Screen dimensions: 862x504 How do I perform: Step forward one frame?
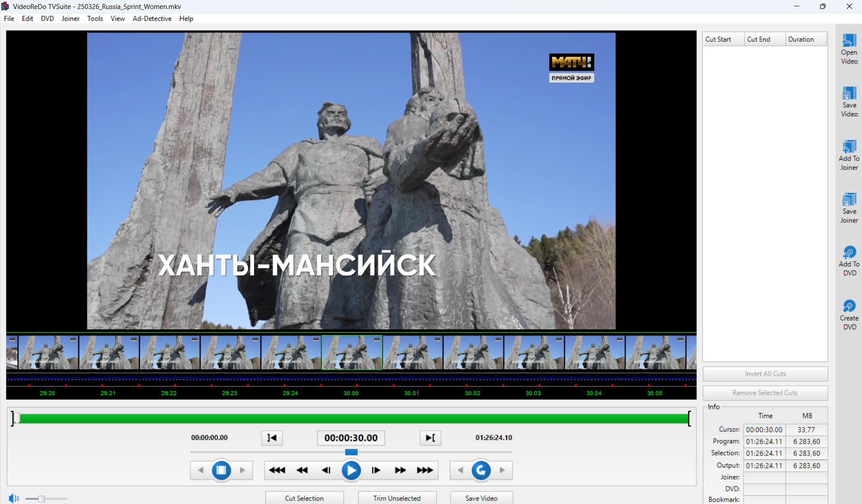click(376, 470)
